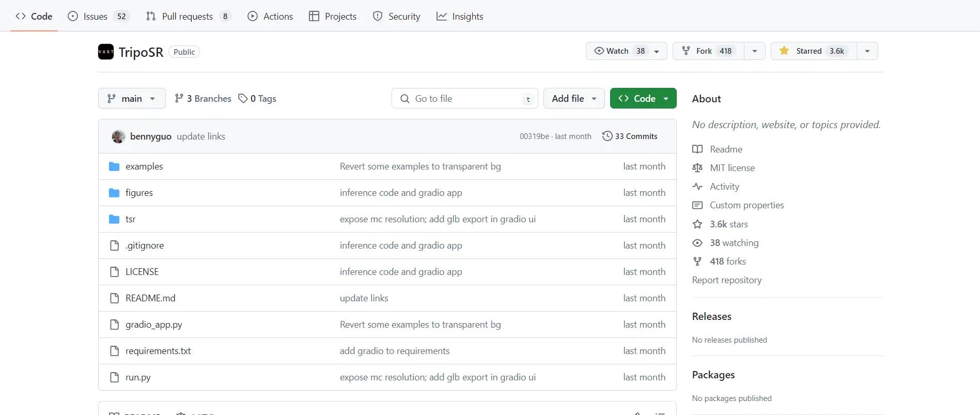This screenshot has height=415, width=980.
Task: View the 418 forks link
Action: point(719,262)
